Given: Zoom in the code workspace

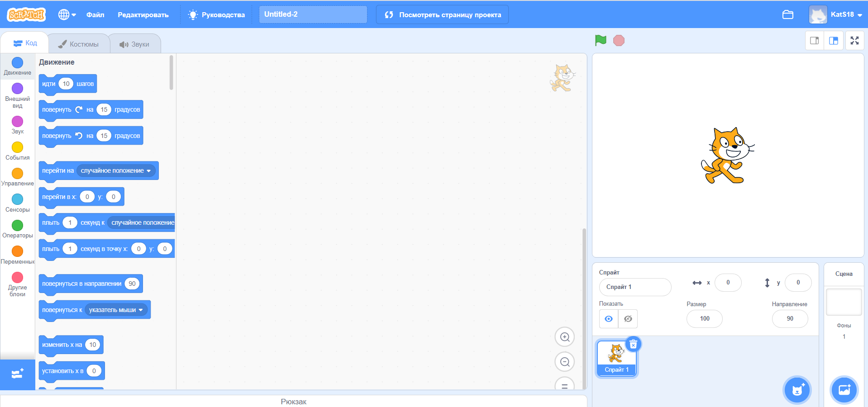Looking at the screenshot, I should [565, 337].
